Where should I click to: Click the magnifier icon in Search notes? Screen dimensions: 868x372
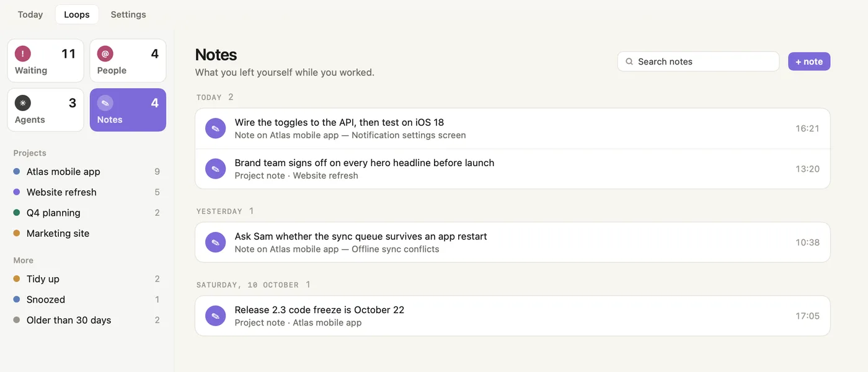tap(629, 61)
